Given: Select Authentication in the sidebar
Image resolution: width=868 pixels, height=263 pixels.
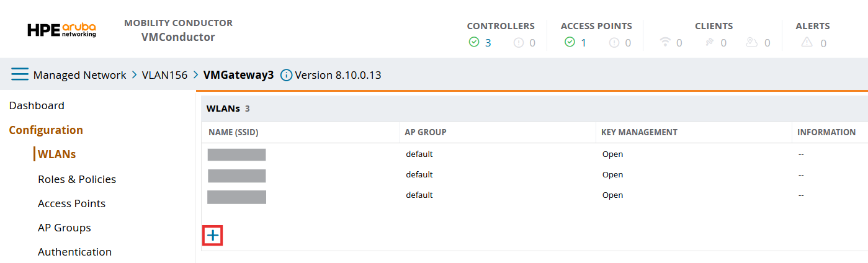Looking at the screenshot, I should click(74, 252).
